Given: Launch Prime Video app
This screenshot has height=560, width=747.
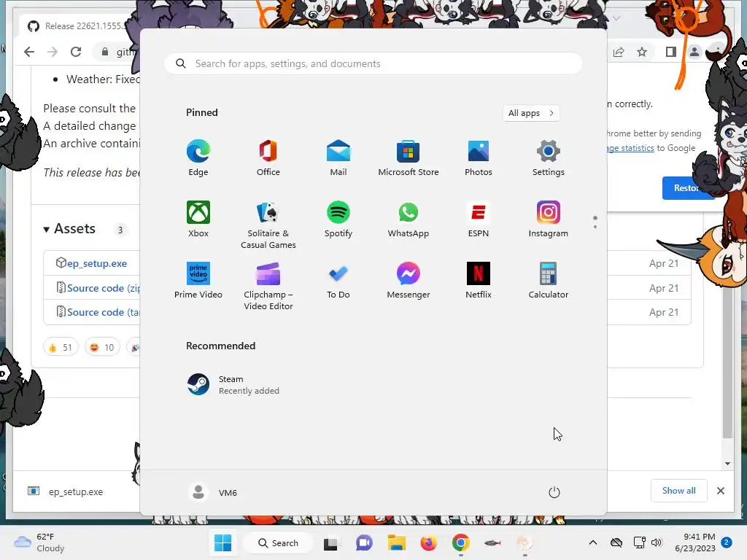Looking at the screenshot, I should (x=198, y=281).
